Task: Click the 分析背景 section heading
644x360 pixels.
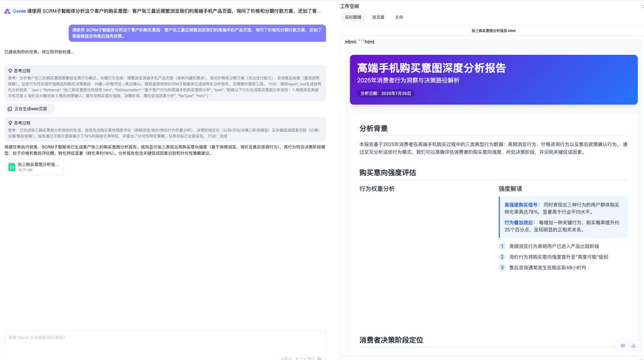Action: [x=373, y=128]
